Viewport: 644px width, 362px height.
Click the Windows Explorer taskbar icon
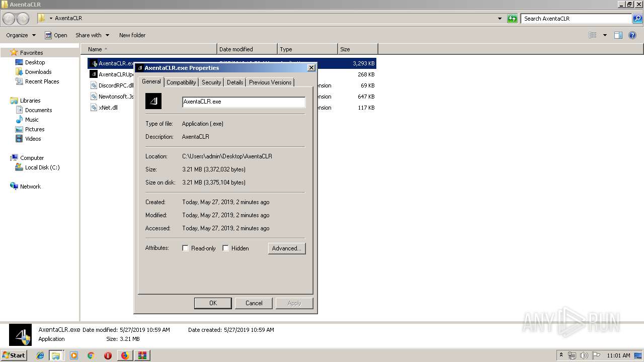tap(56, 355)
